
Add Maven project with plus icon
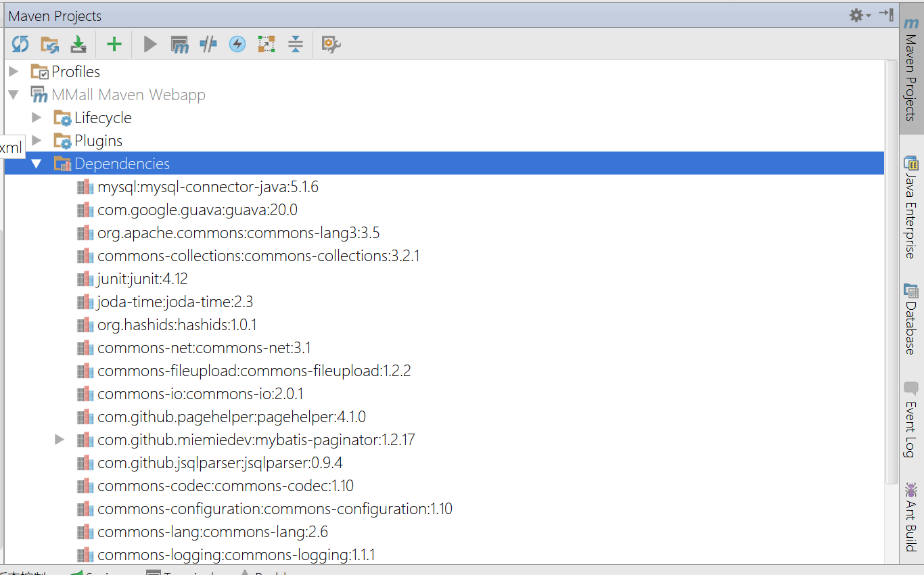tap(114, 45)
